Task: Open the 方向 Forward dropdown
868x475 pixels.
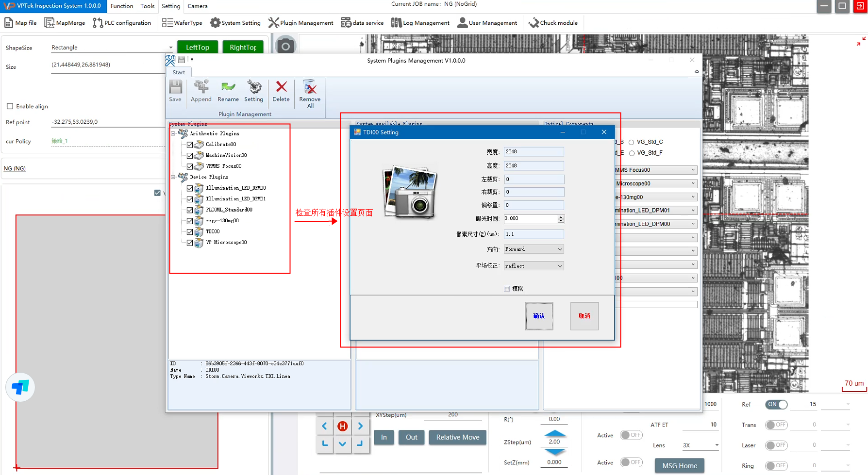Action: (534, 249)
